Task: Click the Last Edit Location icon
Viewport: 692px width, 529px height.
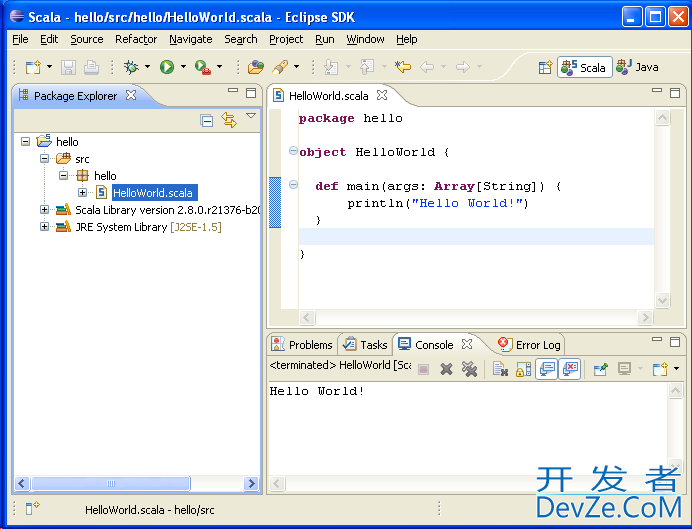Action: (403, 67)
